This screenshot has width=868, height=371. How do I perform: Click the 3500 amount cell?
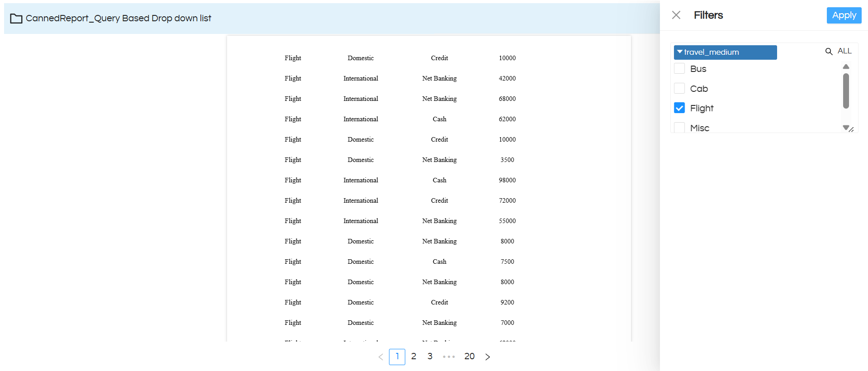click(507, 160)
